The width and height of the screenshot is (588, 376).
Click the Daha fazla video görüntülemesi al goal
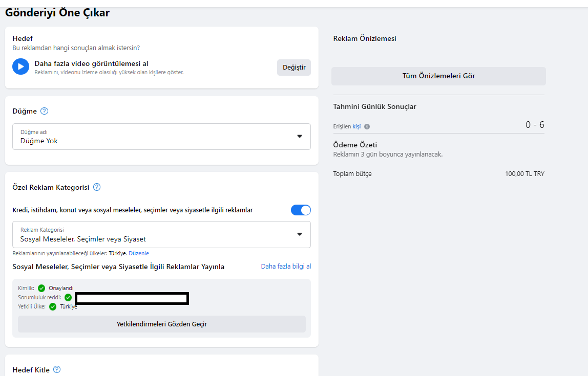[92, 63]
